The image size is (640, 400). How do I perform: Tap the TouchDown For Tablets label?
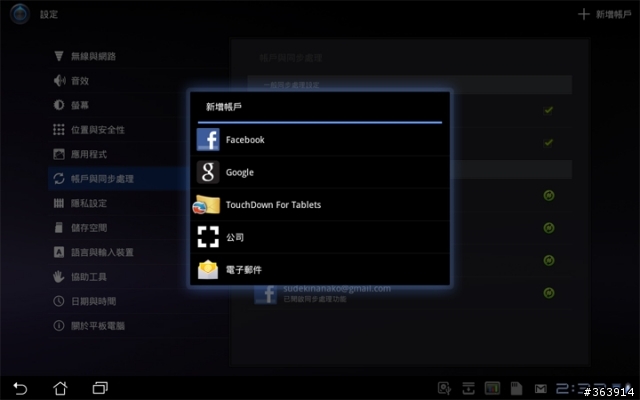coord(273,205)
